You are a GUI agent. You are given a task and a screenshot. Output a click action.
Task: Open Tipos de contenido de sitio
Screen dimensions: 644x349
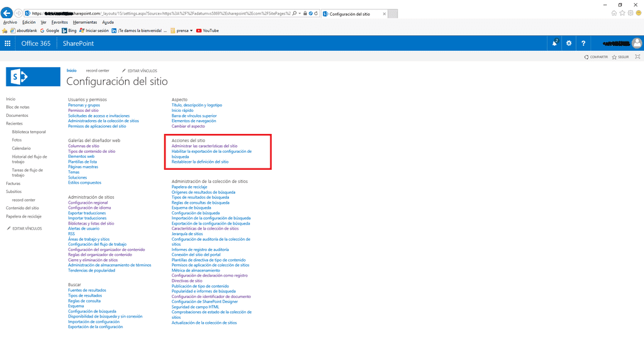[92, 152]
